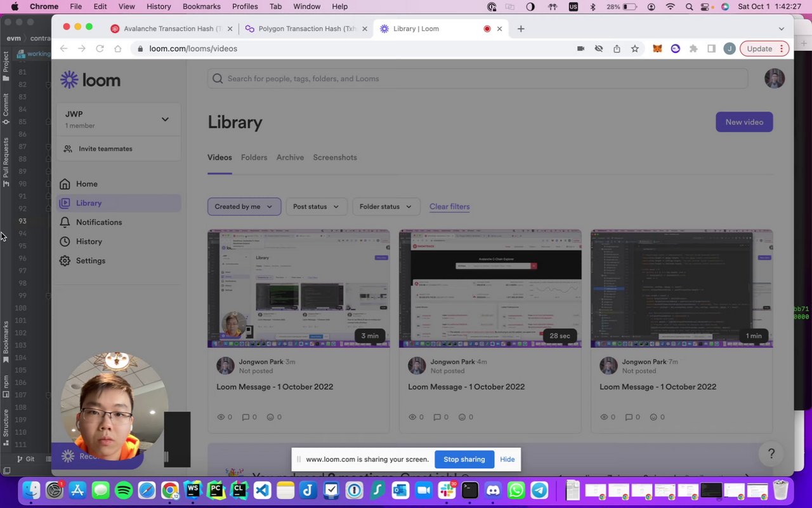Open the 3 min video thumbnail

pos(299,289)
